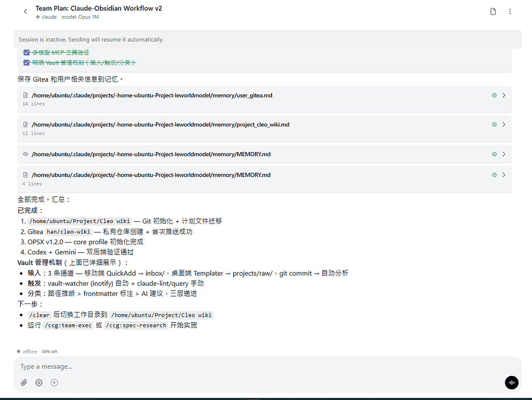Screen dimensions: 532x400
Task: Open the project_cleo_wiki.md file path row
Action: coord(265,129)
